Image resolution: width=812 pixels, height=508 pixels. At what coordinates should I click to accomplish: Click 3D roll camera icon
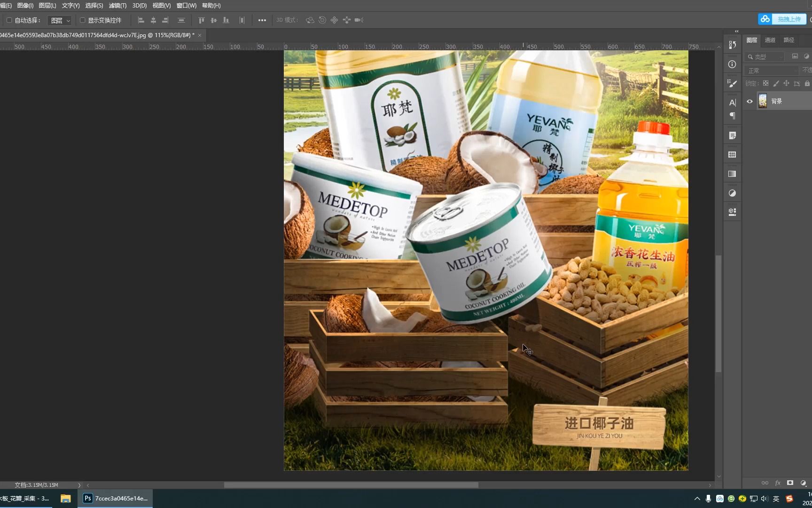(322, 20)
